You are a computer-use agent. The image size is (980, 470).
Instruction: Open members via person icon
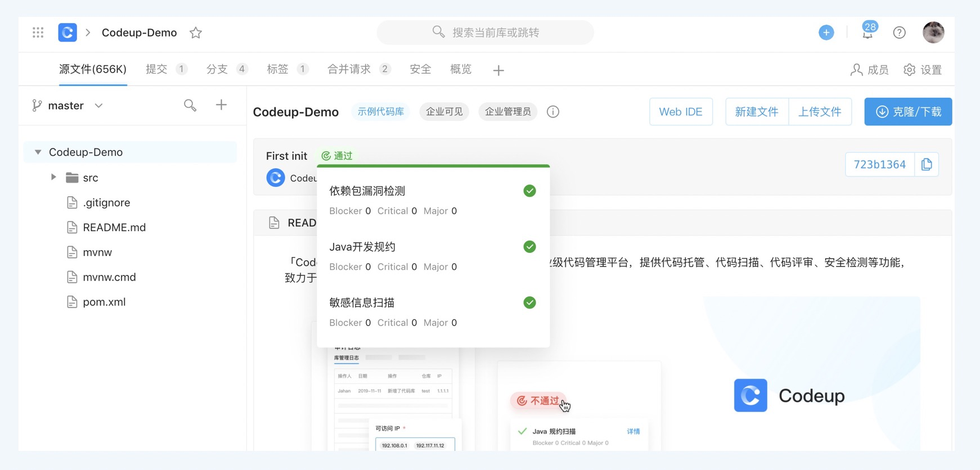tap(856, 70)
